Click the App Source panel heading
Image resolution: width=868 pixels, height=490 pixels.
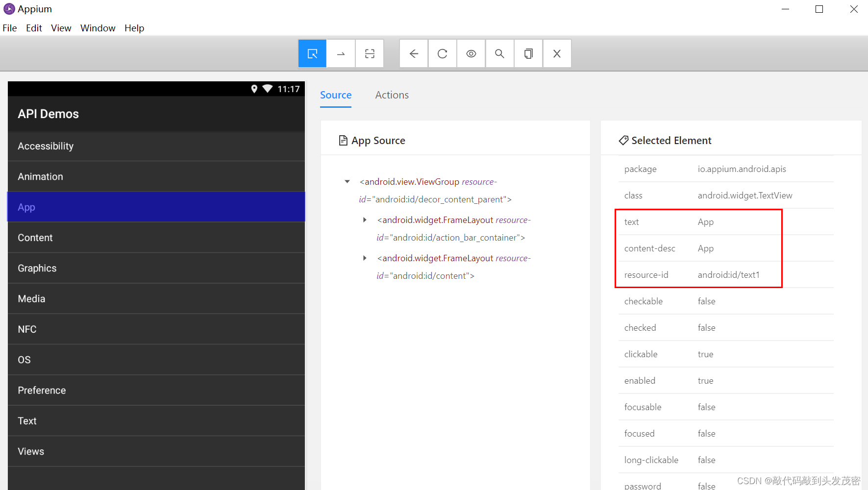pyautogui.click(x=372, y=141)
